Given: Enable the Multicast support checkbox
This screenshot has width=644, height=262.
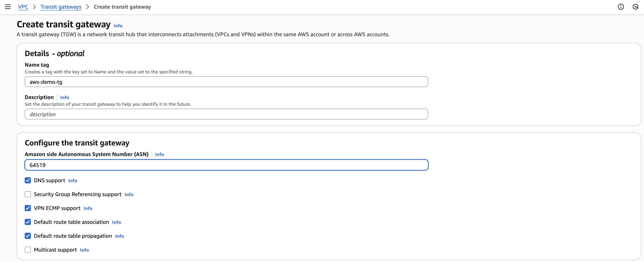Looking at the screenshot, I should click(x=28, y=250).
